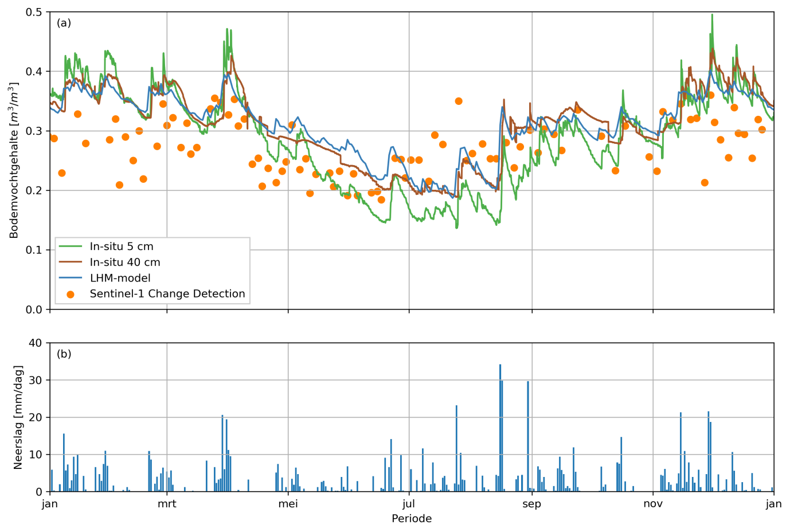Click the 0.1 tick label on soil moisture axis
The width and height of the screenshot is (790, 532).
(34, 250)
